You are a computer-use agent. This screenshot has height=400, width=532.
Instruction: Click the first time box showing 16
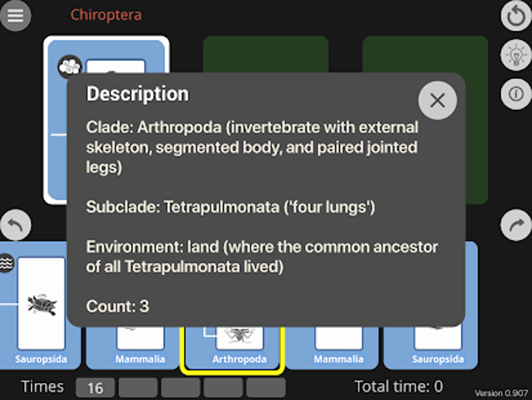pos(95,388)
